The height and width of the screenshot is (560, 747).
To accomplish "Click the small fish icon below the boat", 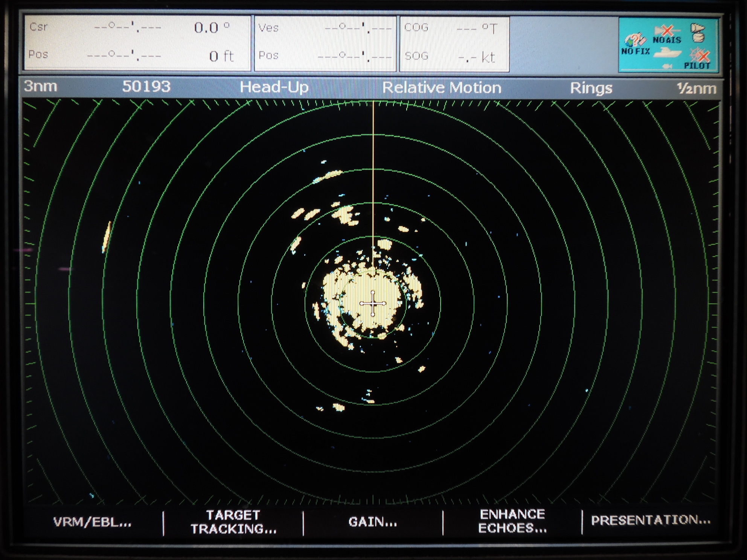I will point(667,66).
